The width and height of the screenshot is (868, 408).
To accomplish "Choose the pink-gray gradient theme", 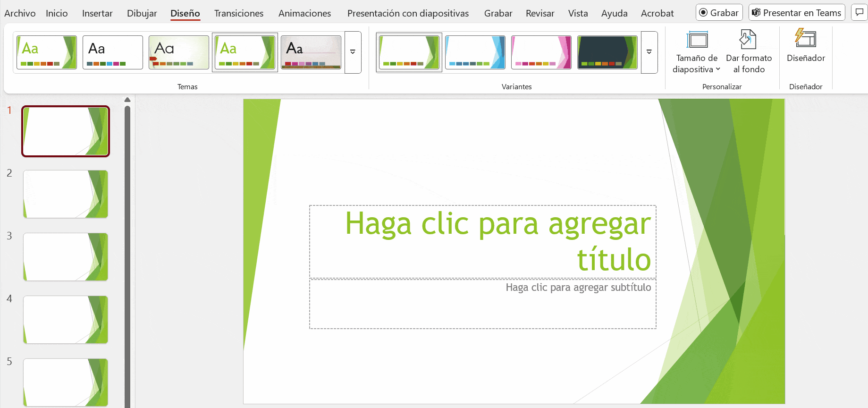I will (x=311, y=52).
